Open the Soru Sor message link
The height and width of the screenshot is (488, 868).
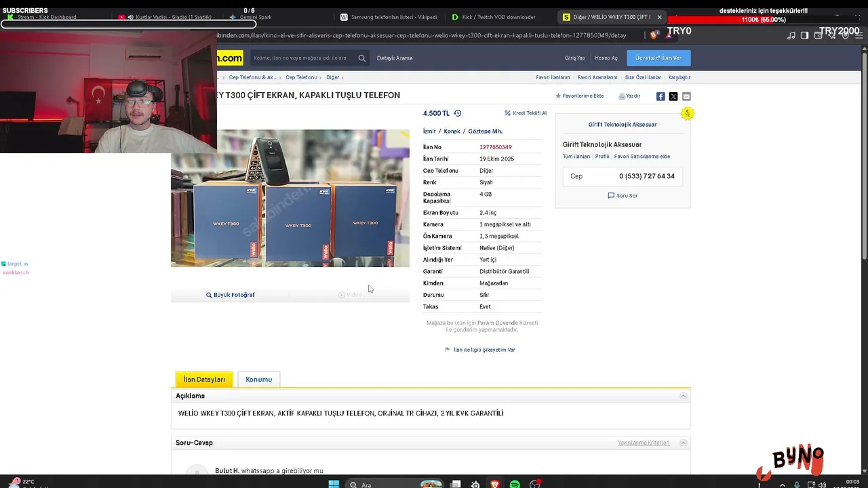point(623,195)
